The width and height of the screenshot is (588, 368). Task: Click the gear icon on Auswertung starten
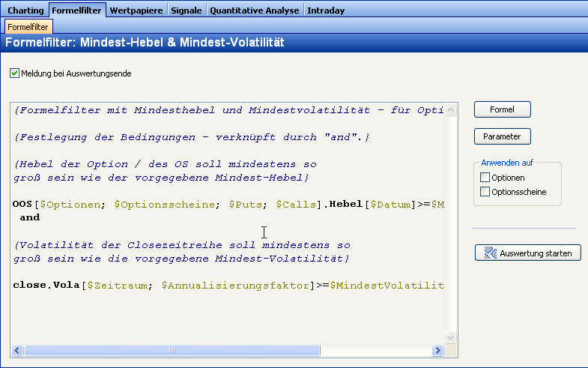coord(491,253)
